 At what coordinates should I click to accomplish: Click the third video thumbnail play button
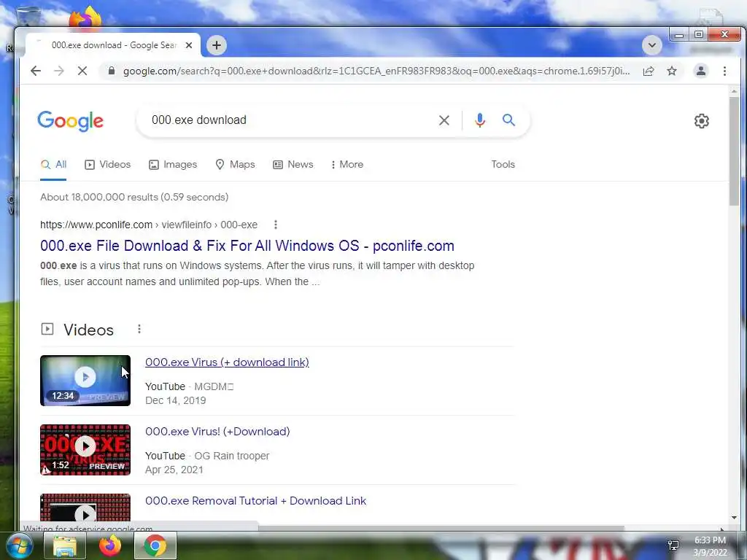click(x=85, y=514)
